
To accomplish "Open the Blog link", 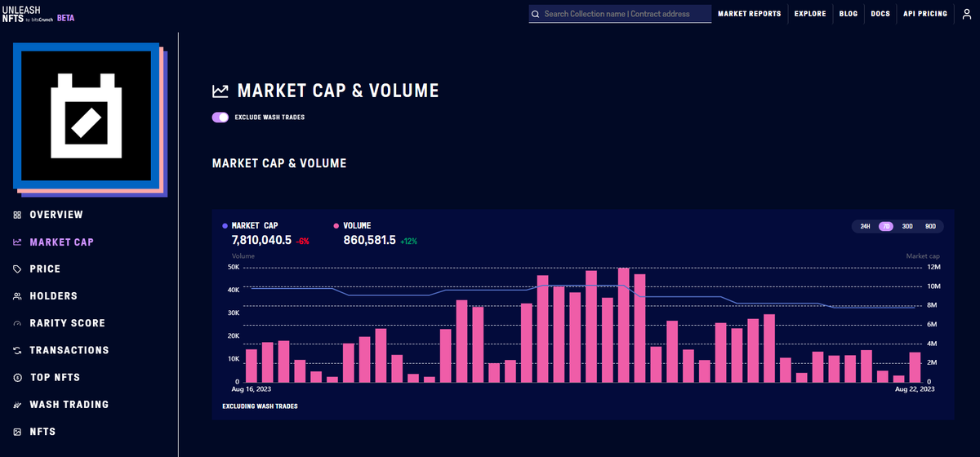I will 849,14.
